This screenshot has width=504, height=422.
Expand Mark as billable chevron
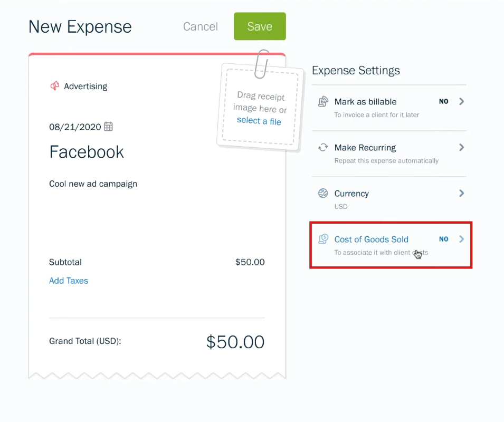tap(462, 101)
